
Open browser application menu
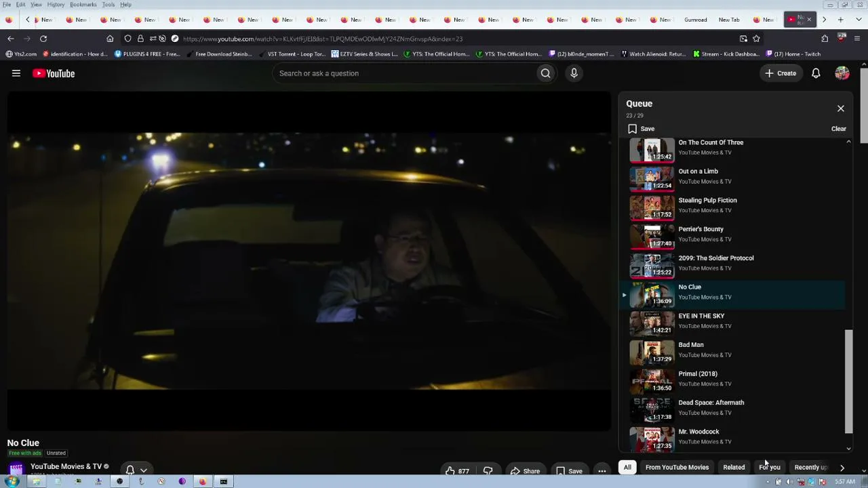(x=858, y=39)
